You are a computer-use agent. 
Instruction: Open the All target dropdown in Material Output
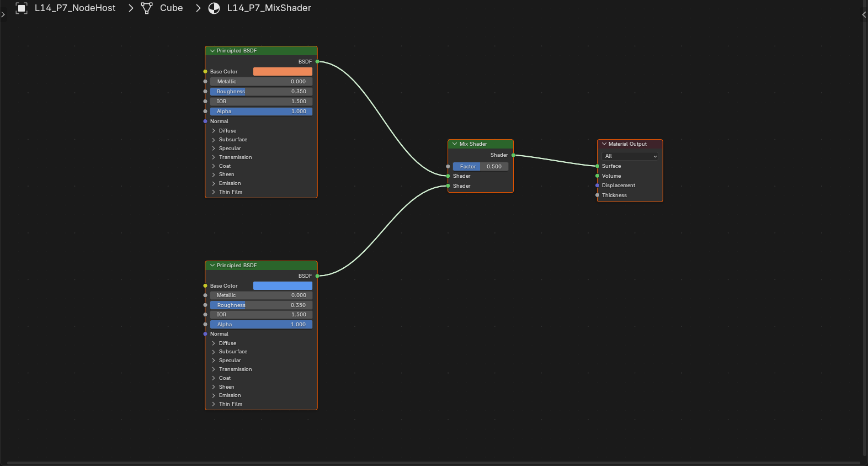[x=630, y=156]
